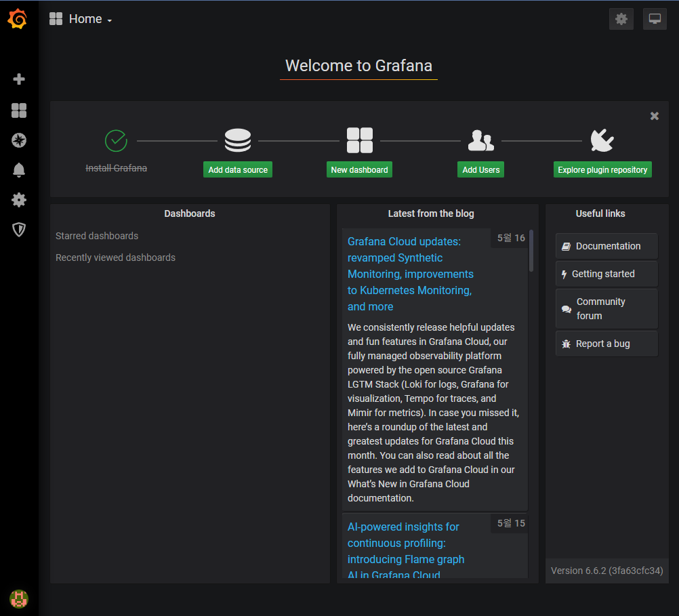
Task: Click the dashboard grid icon next to Home
Action: tap(56, 19)
